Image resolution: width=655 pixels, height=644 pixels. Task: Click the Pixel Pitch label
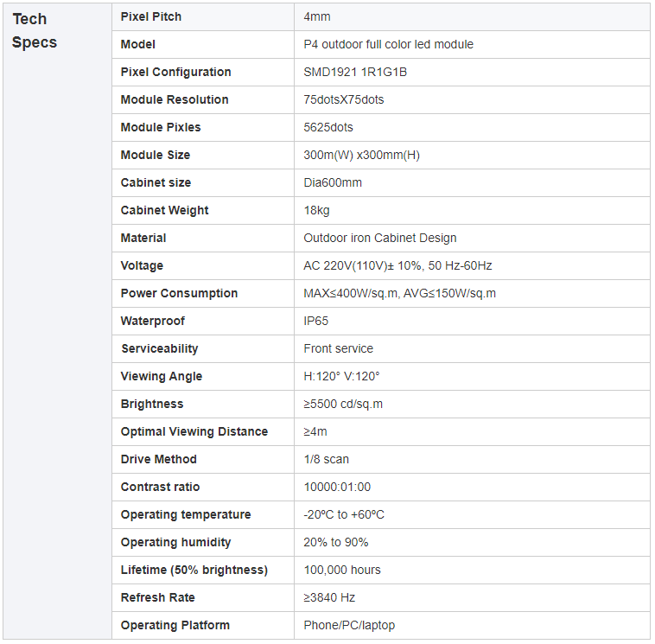(151, 16)
